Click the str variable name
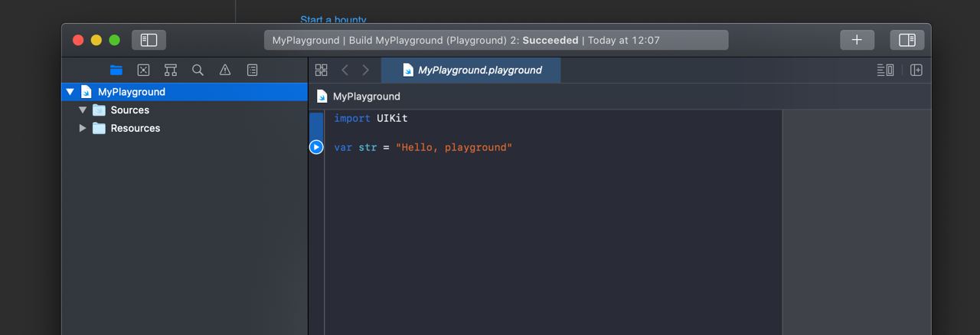Viewport: 980px width, 335px height. click(367, 147)
